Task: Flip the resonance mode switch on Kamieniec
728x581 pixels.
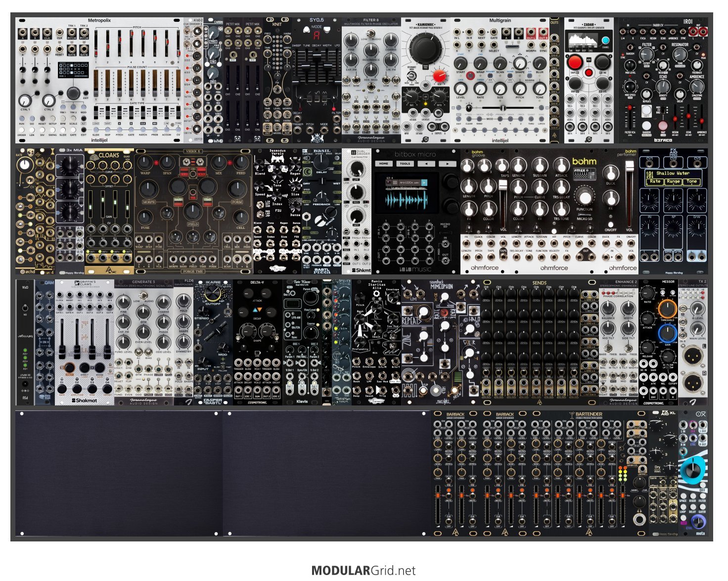Action: 411,76
